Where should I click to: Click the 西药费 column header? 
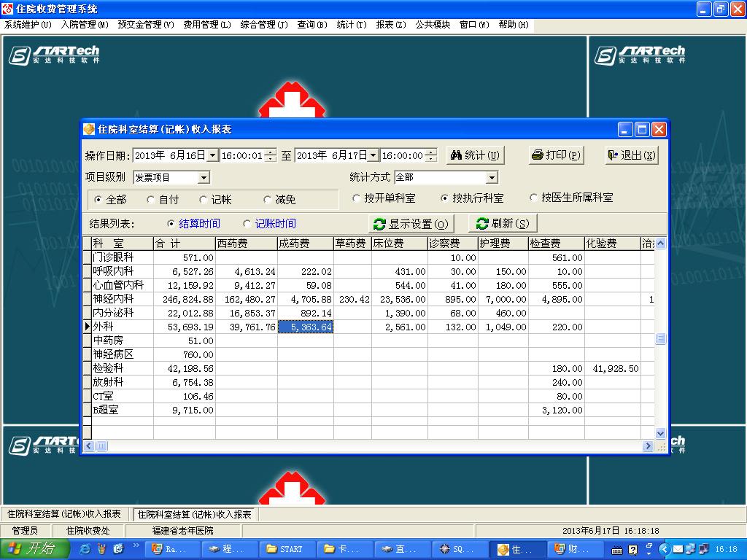point(246,244)
